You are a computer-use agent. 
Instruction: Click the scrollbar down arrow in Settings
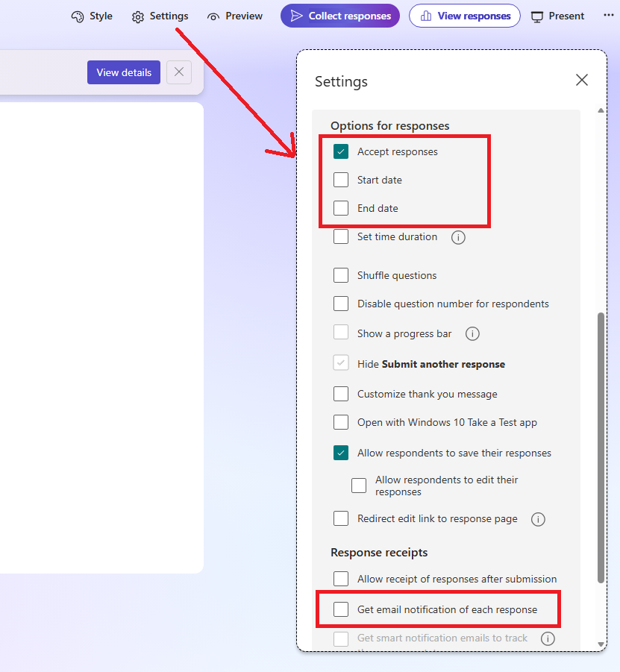pyautogui.click(x=601, y=644)
